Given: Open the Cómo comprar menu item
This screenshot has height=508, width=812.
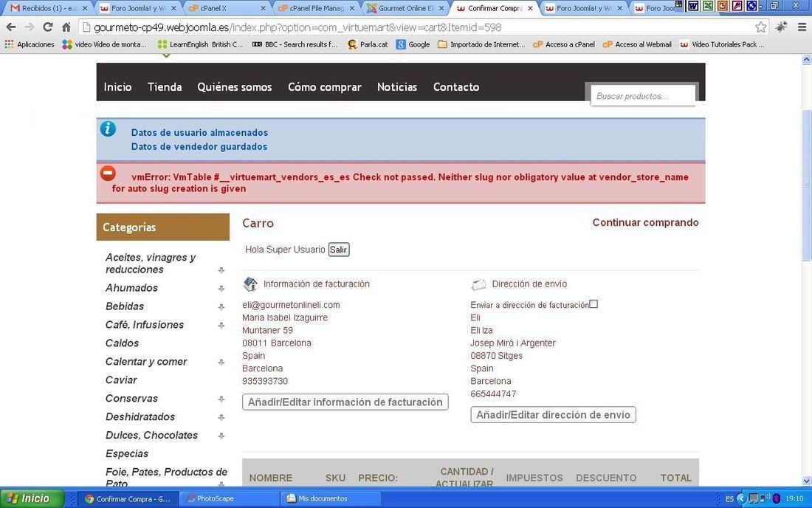Looking at the screenshot, I should pos(325,87).
